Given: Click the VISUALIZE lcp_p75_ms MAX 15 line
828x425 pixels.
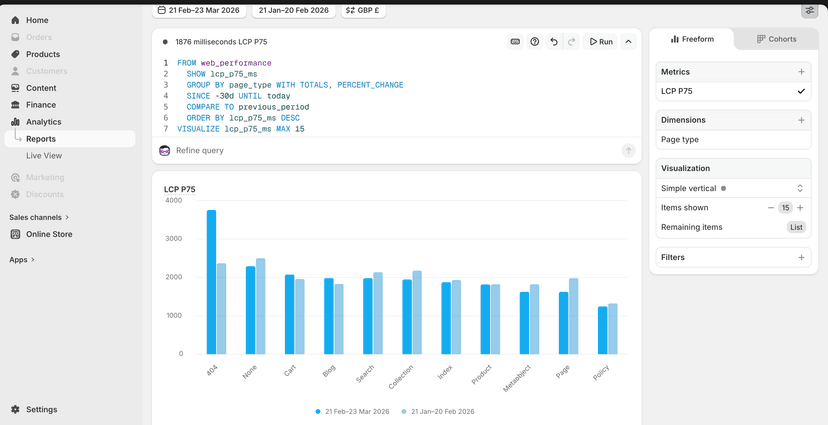Looking at the screenshot, I should (240, 129).
